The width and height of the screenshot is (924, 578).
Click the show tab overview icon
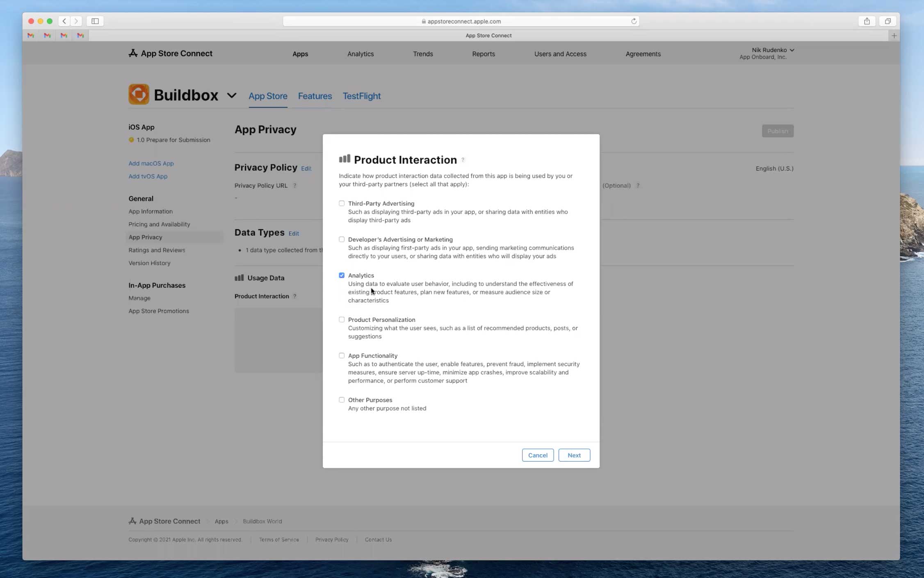click(887, 21)
